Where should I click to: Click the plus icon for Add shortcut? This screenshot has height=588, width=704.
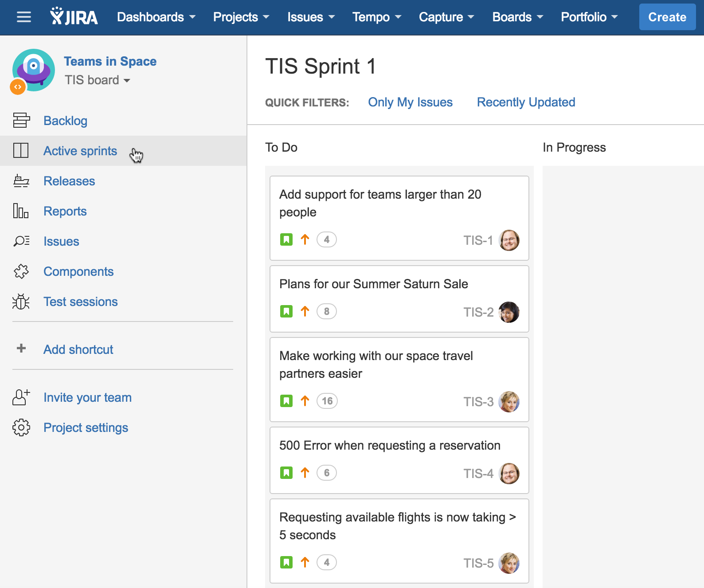coord(21,349)
